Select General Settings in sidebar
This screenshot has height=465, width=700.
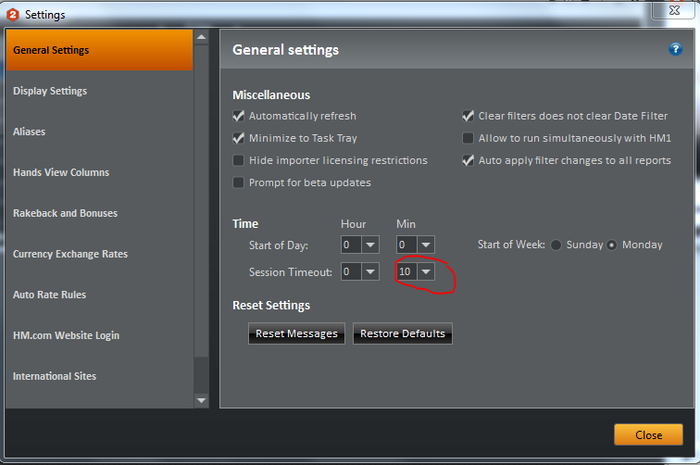point(100,50)
